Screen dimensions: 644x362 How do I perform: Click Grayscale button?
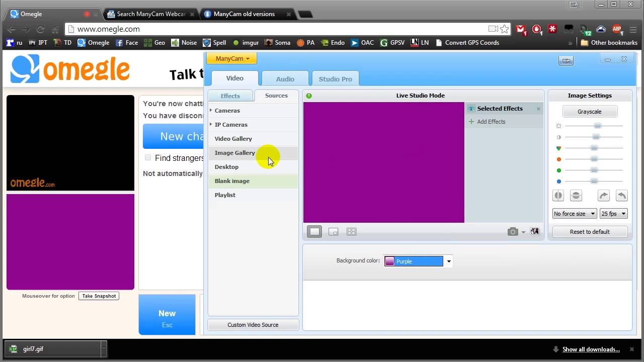590,112
